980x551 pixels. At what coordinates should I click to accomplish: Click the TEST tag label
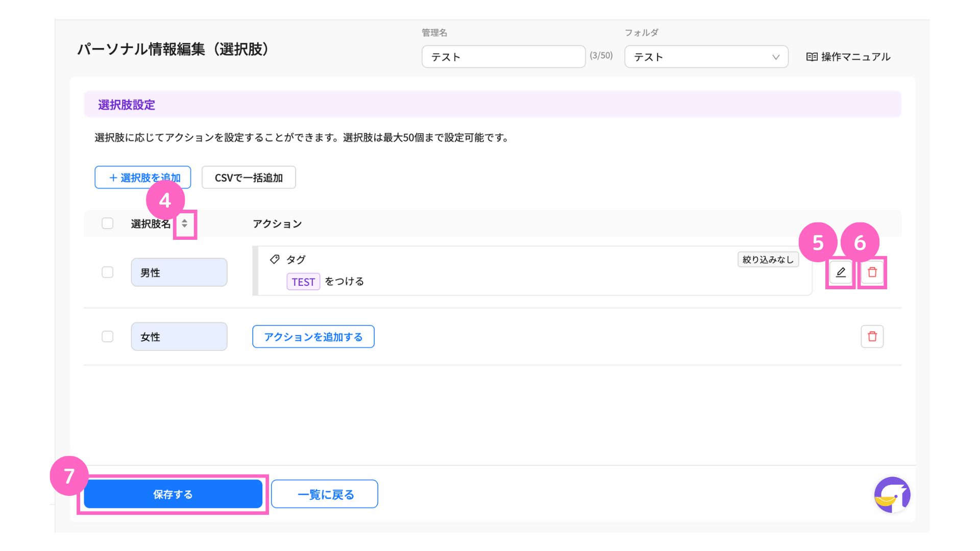(x=303, y=282)
